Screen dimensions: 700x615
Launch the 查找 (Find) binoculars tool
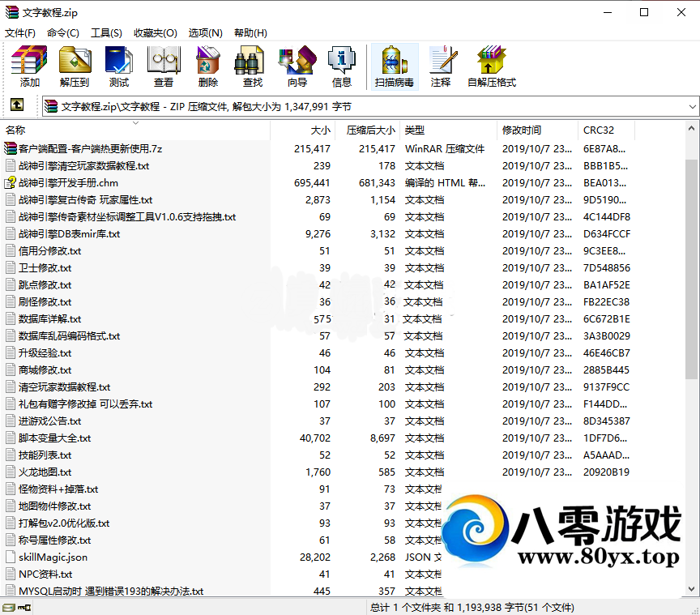253,66
